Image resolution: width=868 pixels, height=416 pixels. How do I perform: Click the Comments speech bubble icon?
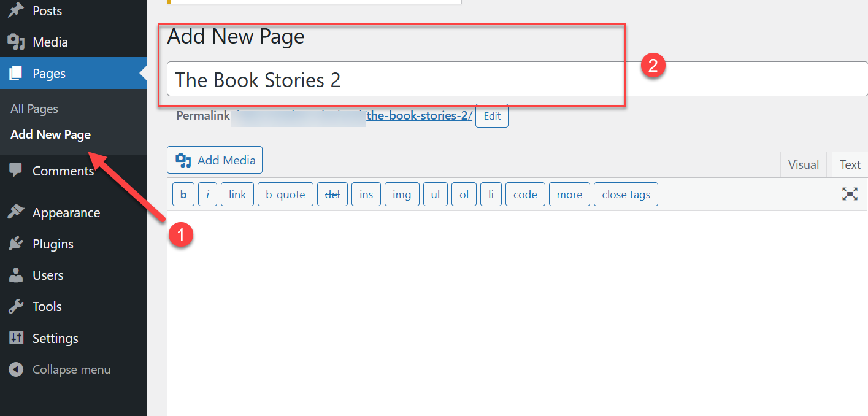(16, 171)
